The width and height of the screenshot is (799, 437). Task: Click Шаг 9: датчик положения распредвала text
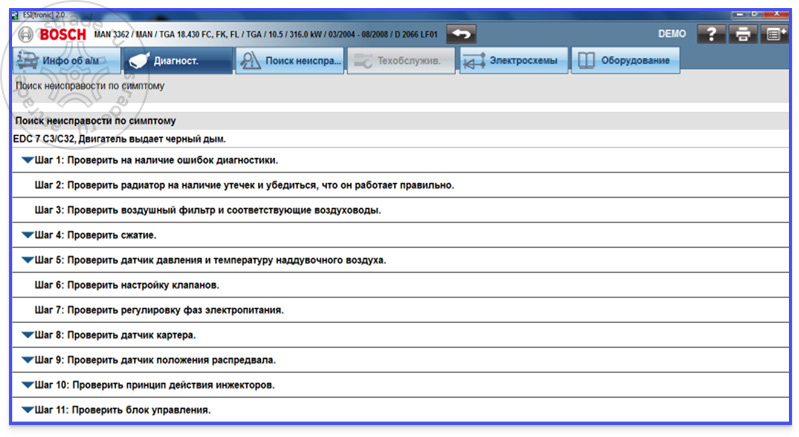point(155,360)
